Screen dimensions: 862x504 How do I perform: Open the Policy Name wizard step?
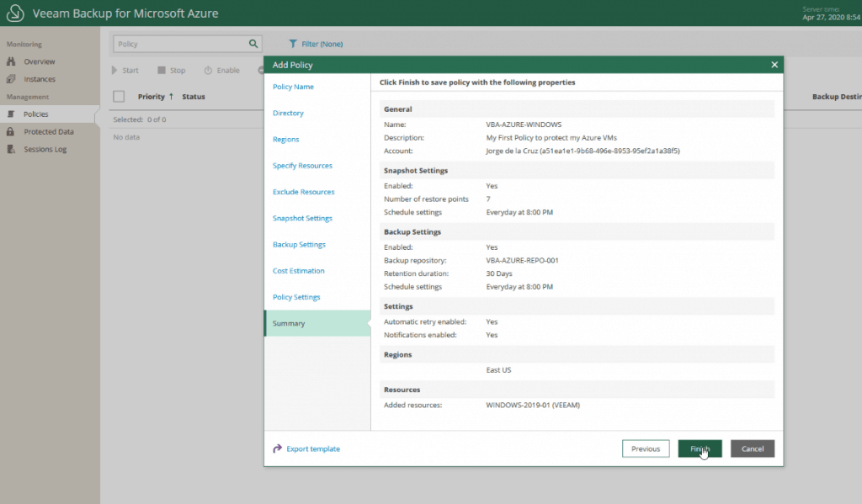point(293,87)
